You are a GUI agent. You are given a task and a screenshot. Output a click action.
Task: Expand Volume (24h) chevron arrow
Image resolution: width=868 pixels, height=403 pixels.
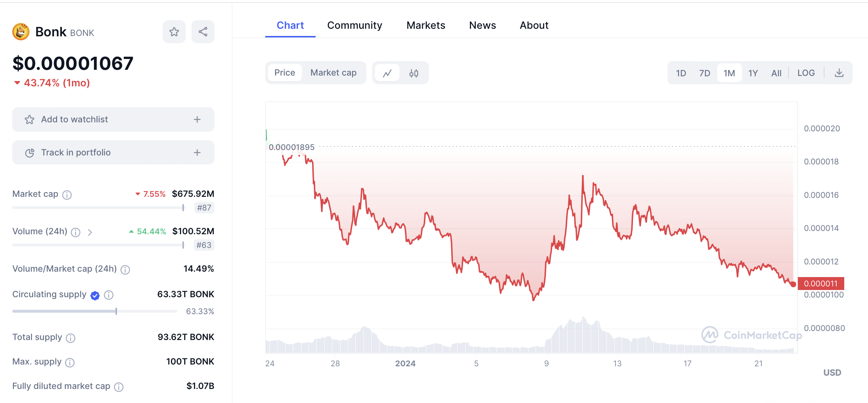tap(90, 232)
